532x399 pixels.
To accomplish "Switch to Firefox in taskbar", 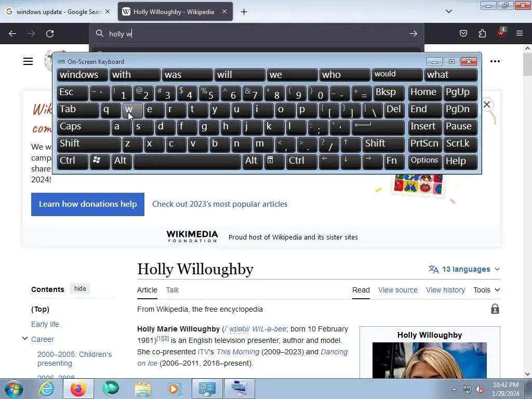I will [x=78, y=389].
